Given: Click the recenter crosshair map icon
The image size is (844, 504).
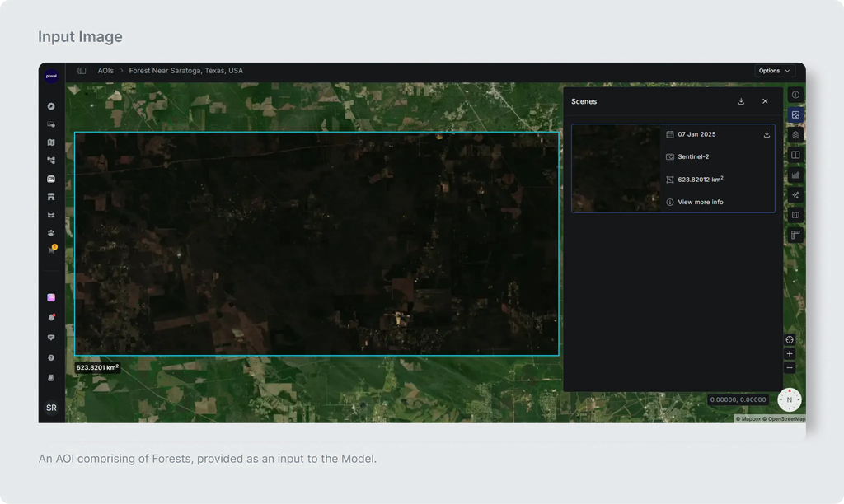Looking at the screenshot, I should (790, 340).
